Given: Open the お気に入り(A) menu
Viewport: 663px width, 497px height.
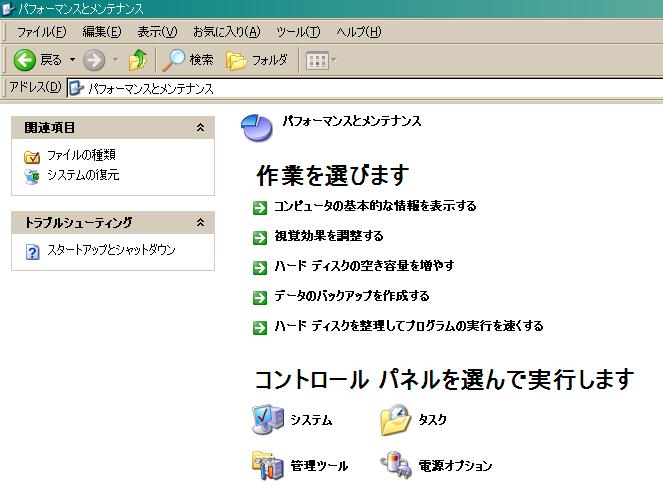Looking at the screenshot, I should coord(228,32).
